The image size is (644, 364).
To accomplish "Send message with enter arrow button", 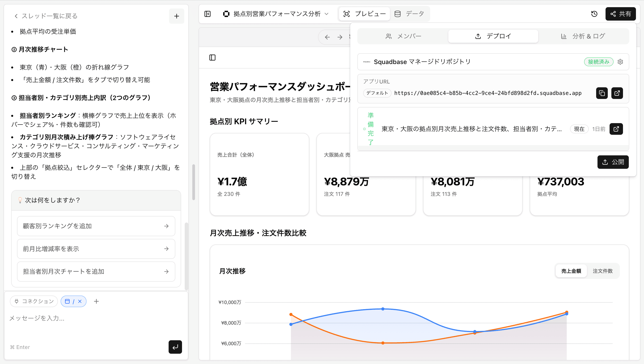I will point(175,347).
